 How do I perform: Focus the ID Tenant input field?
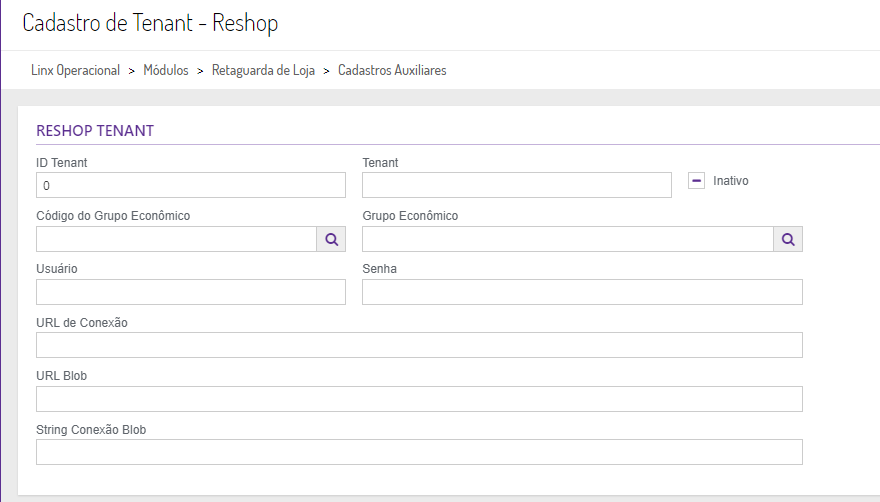click(x=191, y=185)
